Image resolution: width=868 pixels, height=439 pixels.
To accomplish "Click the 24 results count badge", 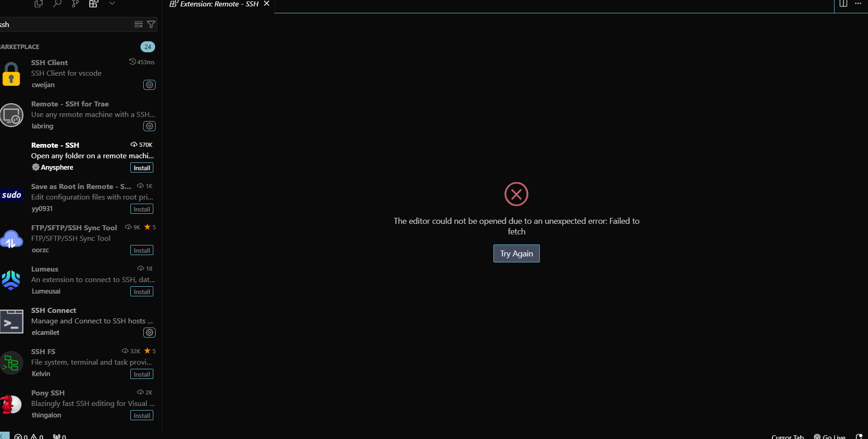I will click(x=148, y=47).
